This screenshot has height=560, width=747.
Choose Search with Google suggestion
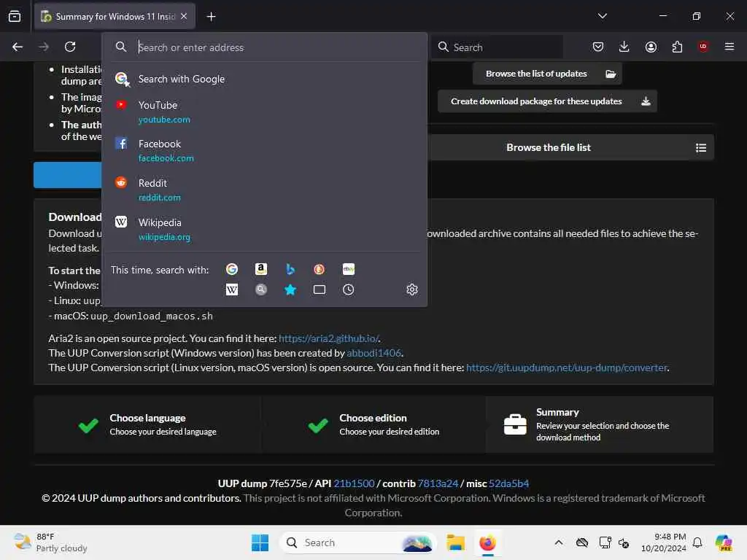click(264, 79)
